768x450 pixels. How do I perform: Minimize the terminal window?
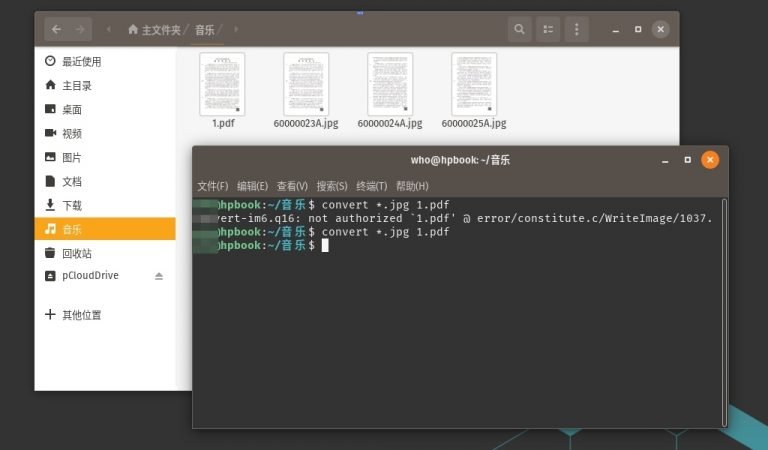pos(665,160)
